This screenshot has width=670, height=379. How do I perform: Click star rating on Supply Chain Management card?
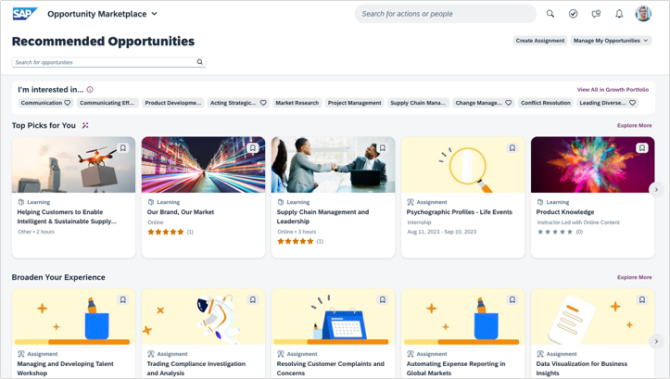click(295, 241)
